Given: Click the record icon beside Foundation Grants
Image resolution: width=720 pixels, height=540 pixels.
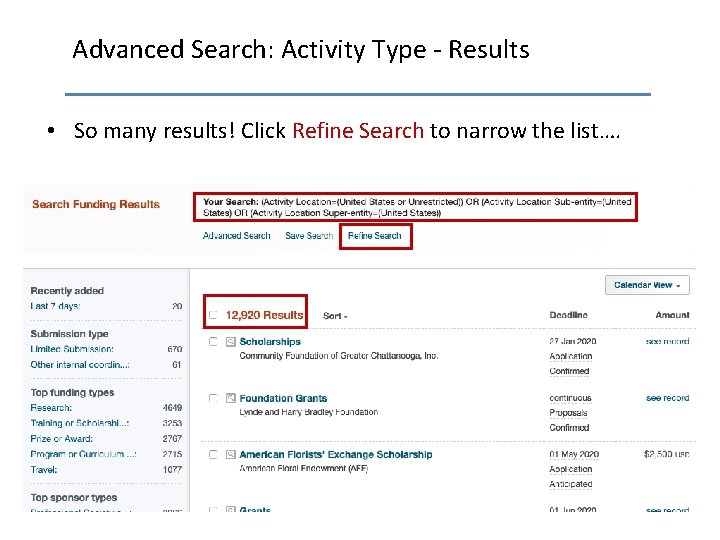Looking at the screenshot, I should pyautogui.click(x=231, y=398).
